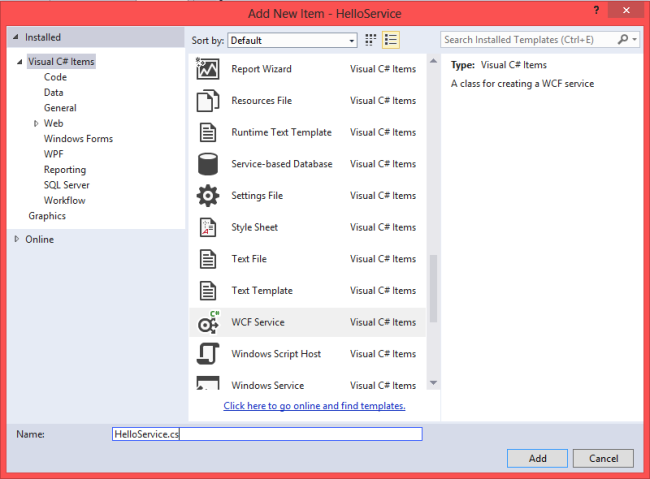Click the Windows Script Host scroll icon

pos(207,354)
